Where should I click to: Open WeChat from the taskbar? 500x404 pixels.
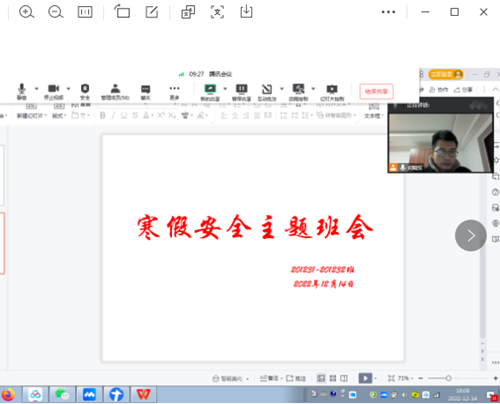click(62, 395)
